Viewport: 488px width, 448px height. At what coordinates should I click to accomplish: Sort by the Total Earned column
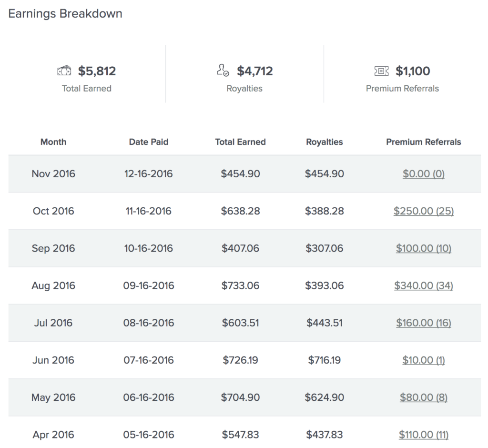pyautogui.click(x=240, y=142)
